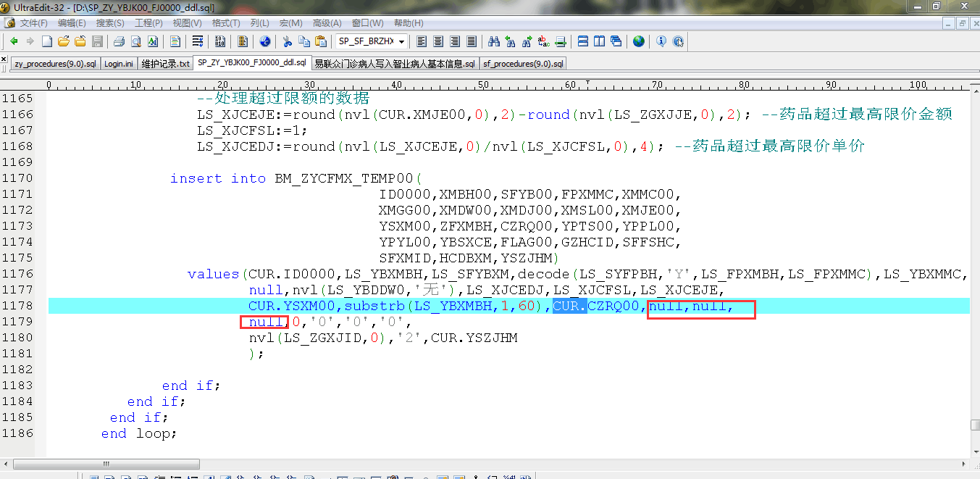Save the file with the floppy disk icon

[x=97, y=41]
